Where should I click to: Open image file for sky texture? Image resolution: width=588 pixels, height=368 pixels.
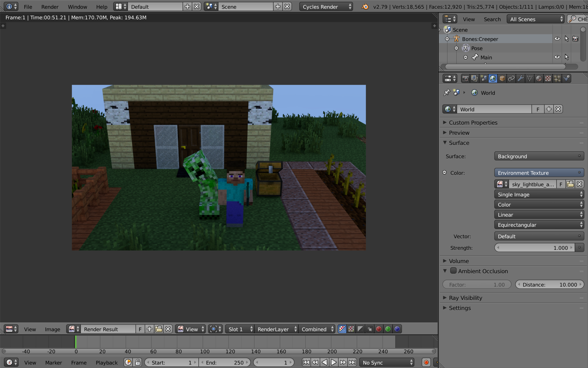click(x=570, y=184)
